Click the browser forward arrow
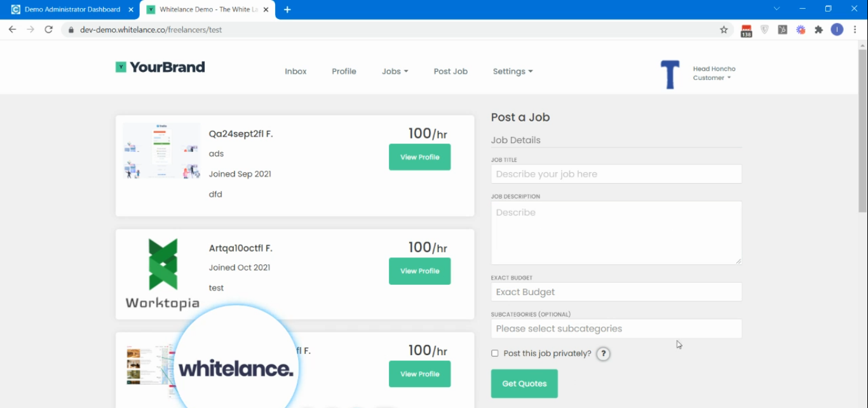Viewport: 868px width, 408px height. (31, 29)
